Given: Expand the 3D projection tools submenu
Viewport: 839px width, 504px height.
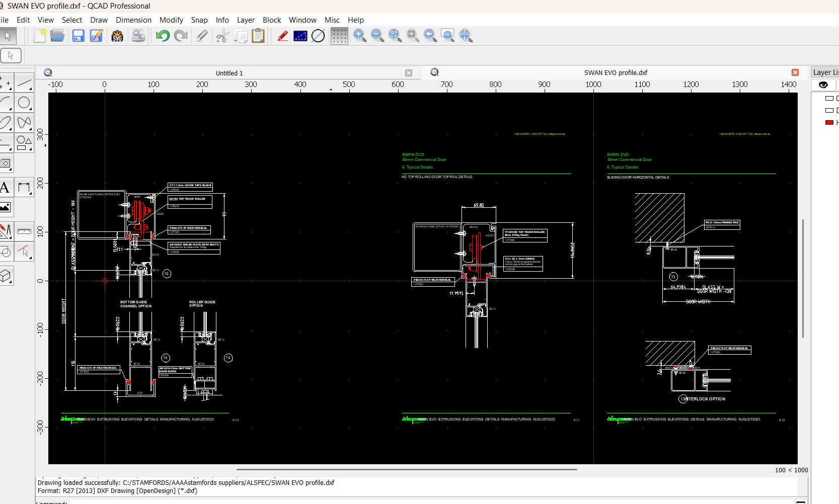Looking at the screenshot, I should point(6,276).
